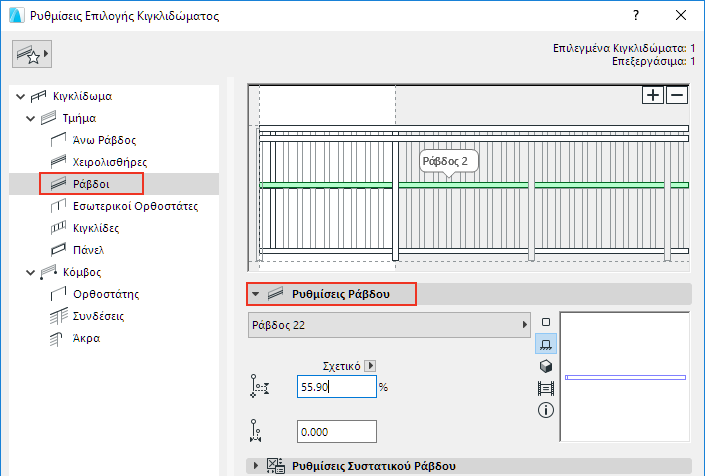Click Επιλεγμένα Κιγκλιδώματα: 1 text
The height and width of the screenshot is (476, 705).
pos(624,48)
